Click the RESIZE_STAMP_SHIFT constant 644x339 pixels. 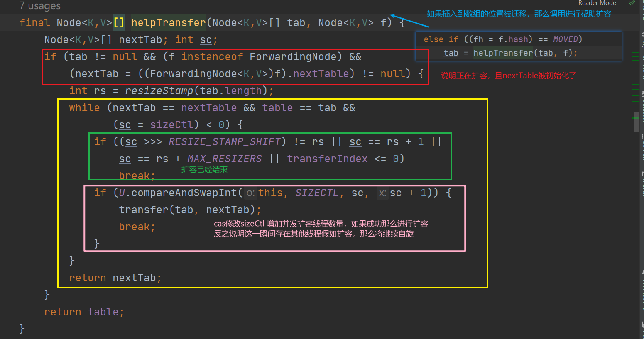[x=225, y=142]
